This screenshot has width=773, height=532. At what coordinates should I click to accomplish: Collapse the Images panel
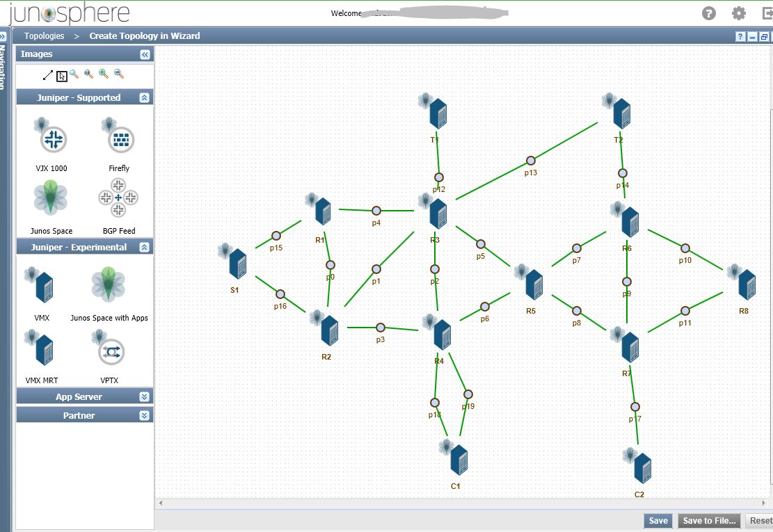coord(145,55)
